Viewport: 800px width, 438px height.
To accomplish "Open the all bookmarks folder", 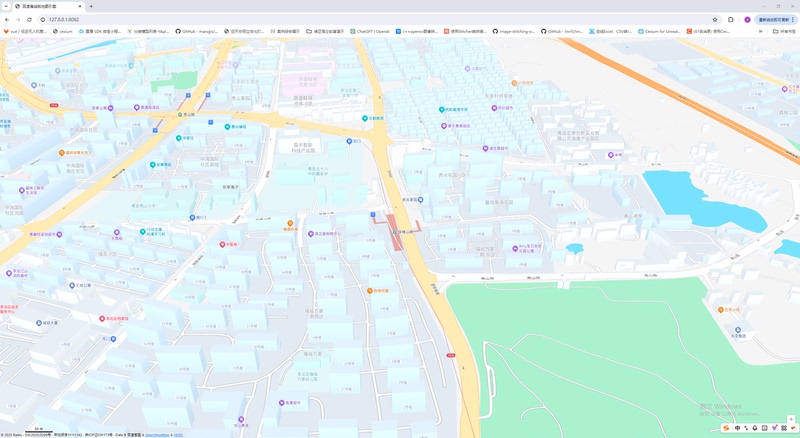I will pos(784,31).
